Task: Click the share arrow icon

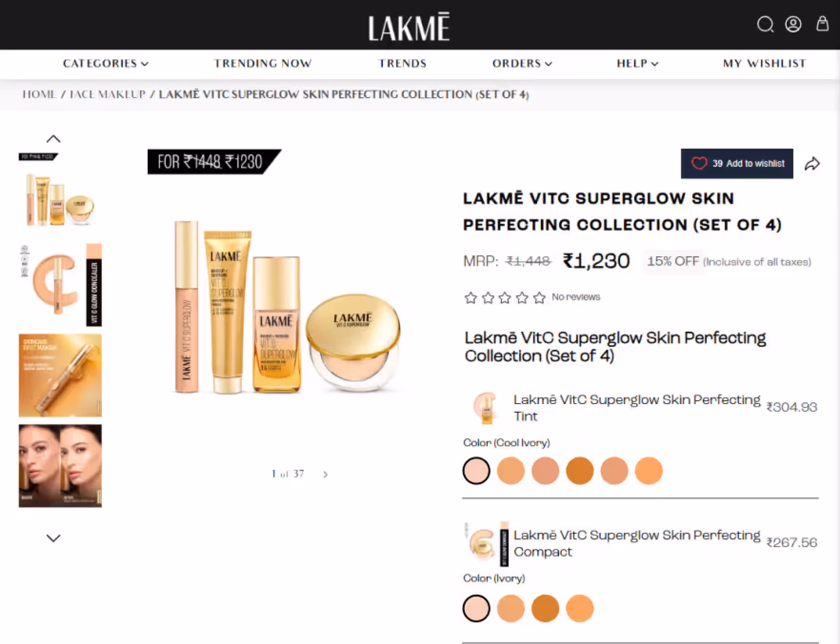Action: (812, 164)
